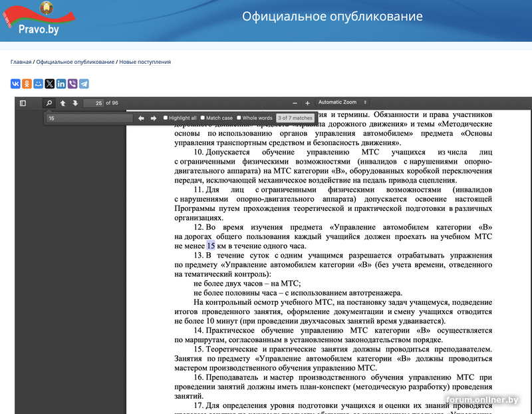Share on LinkedIn
This screenshot has height=414, width=532.
[x=61, y=84]
